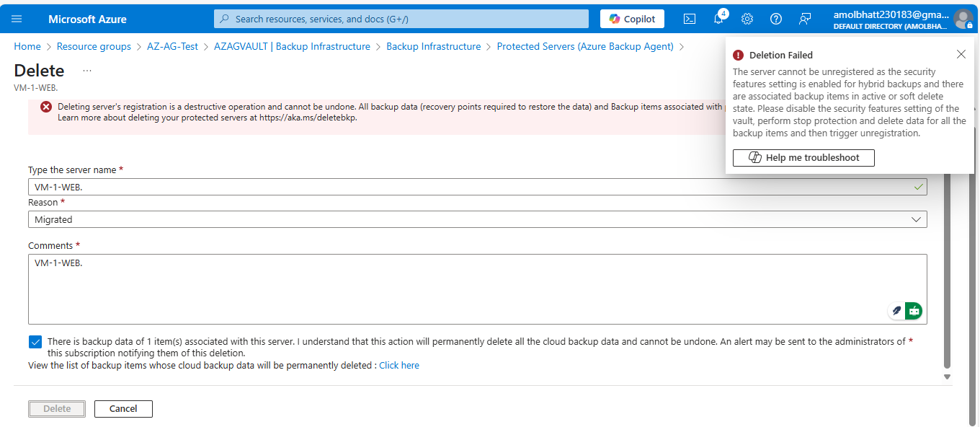Open the Azure Cloud Shell
The height and width of the screenshot is (427, 980).
689,19
